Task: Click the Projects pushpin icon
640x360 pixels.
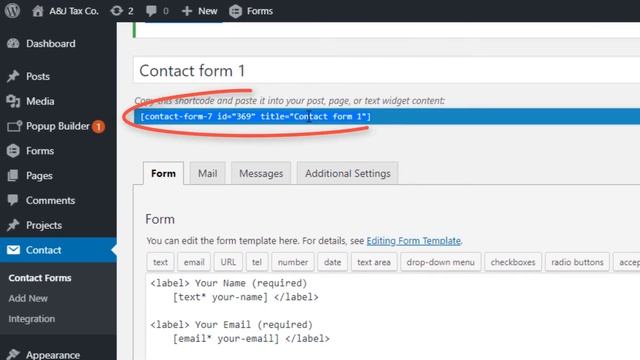Action: 13,225
